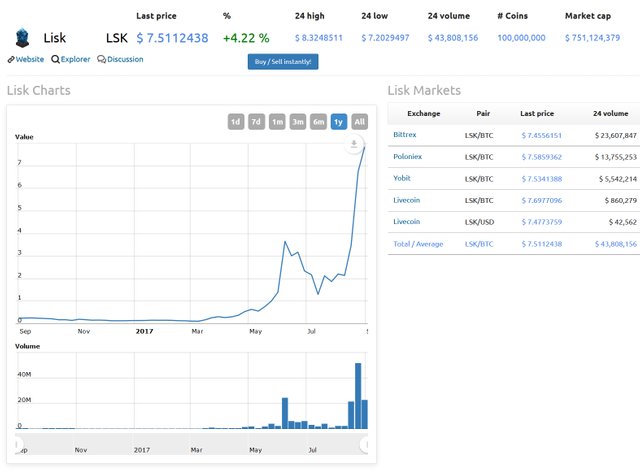Click the Bittrex 24 volume $ 23,607,847
640x474 pixels.
(x=616, y=135)
